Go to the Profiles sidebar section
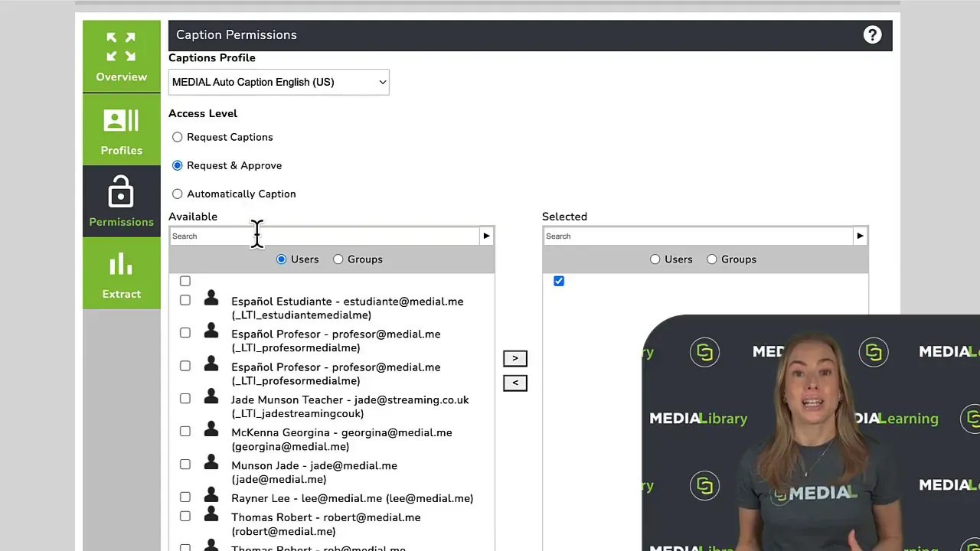980x551 pixels. [x=122, y=130]
